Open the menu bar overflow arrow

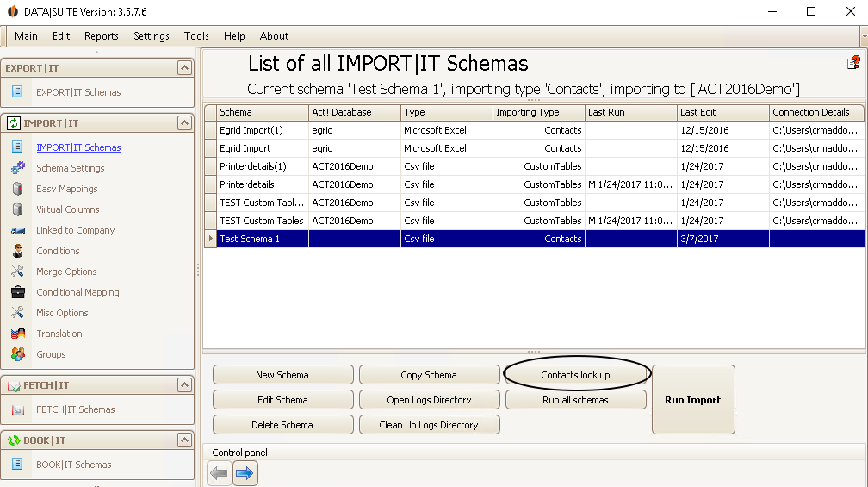[865, 36]
